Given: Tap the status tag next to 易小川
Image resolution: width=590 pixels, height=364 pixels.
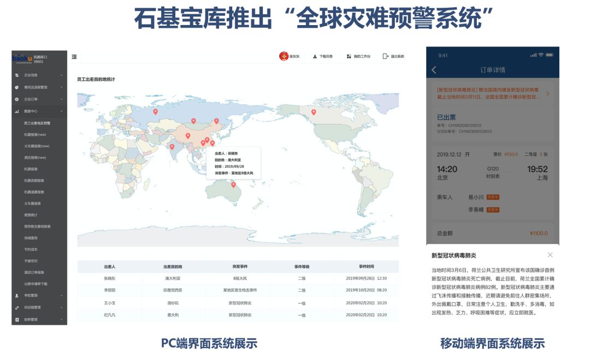Looking at the screenshot, I should [x=493, y=197].
